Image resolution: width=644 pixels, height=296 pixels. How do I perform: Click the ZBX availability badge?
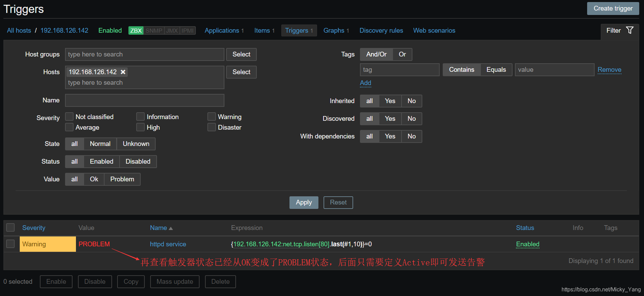[136, 30]
